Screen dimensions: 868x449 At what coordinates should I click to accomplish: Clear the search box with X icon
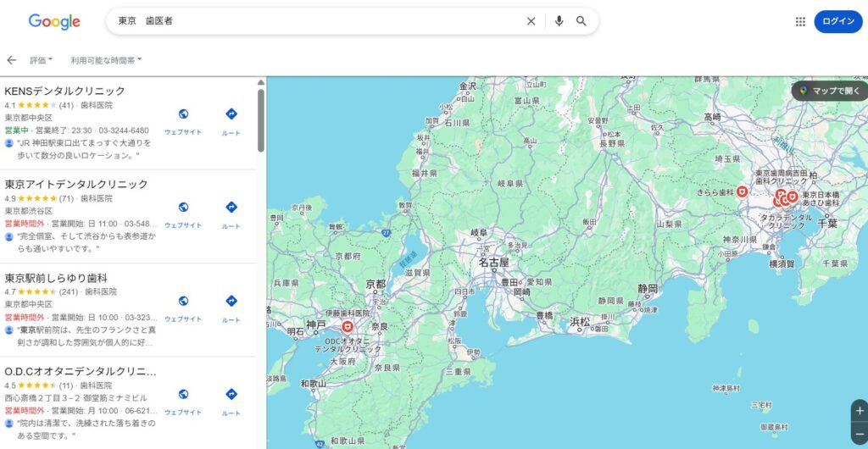click(x=531, y=21)
